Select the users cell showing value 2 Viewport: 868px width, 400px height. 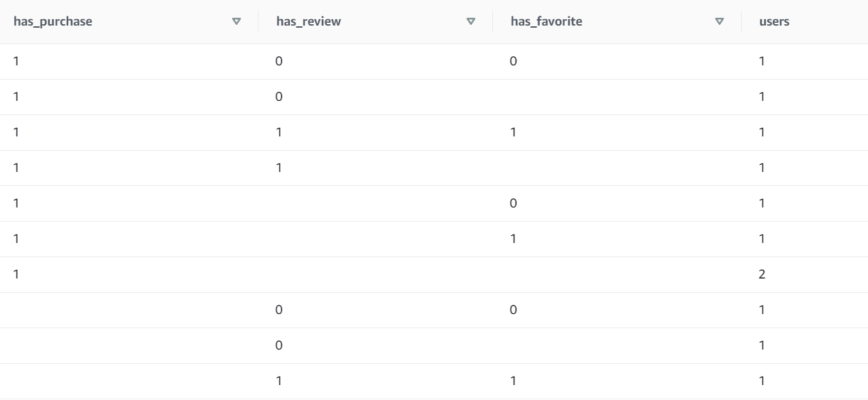pos(762,274)
